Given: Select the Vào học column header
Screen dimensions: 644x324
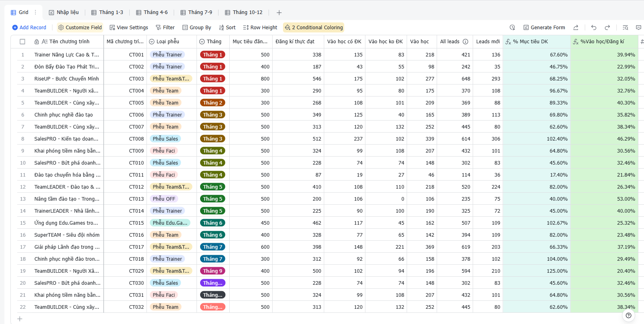Looking at the screenshot, I should click(x=422, y=42).
